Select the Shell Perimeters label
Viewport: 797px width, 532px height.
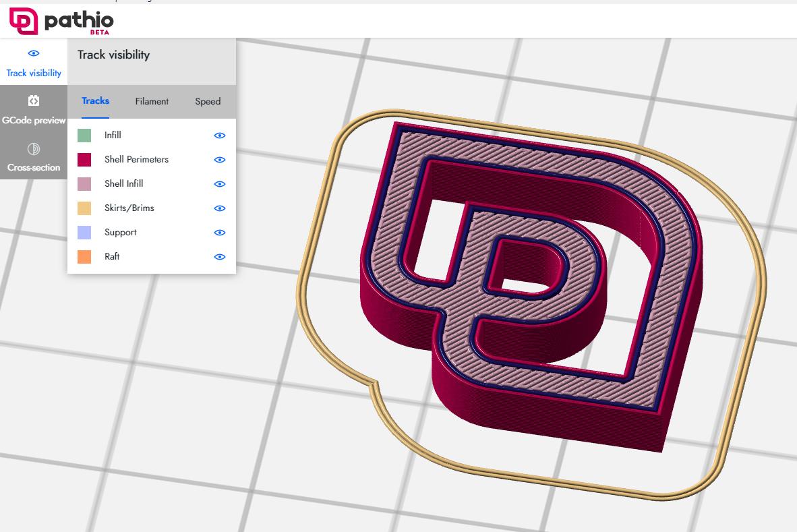pyautogui.click(x=136, y=160)
